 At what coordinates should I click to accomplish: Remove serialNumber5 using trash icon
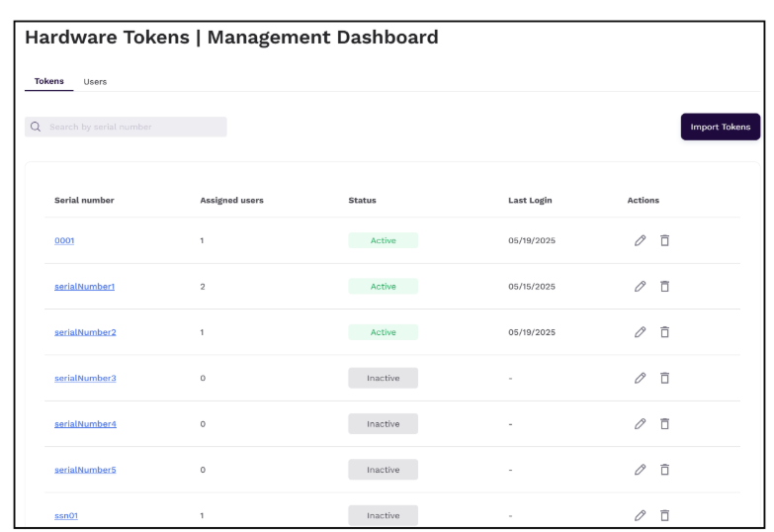[x=664, y=470]
